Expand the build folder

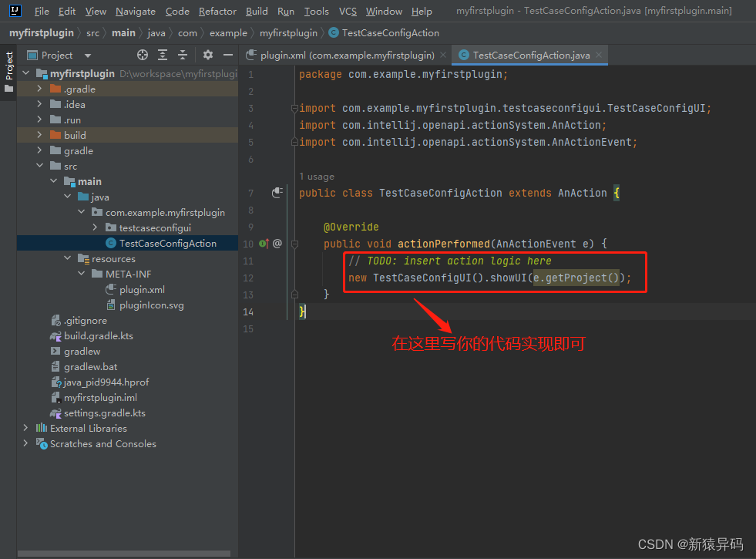click(x=39, y=135)
